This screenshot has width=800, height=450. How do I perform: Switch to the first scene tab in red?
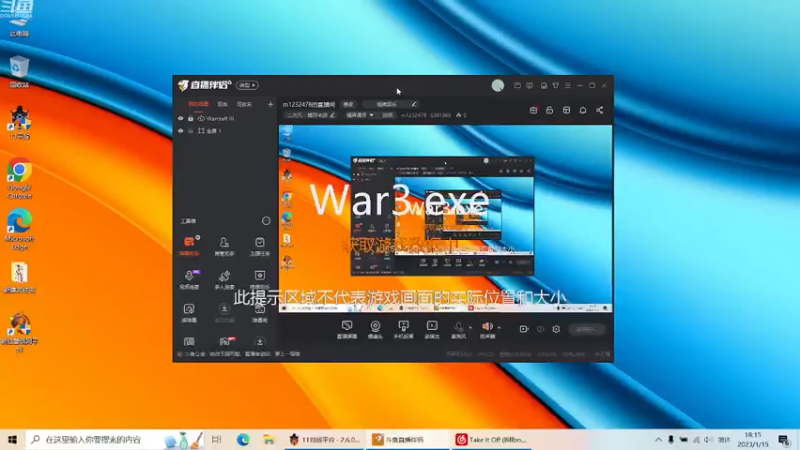click(198, 104)
